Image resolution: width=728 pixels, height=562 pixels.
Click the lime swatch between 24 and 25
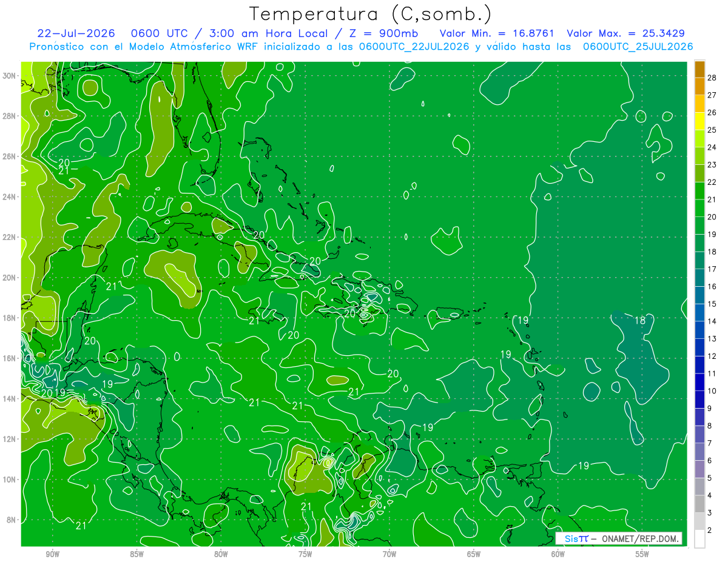click(x=699, y=139)
